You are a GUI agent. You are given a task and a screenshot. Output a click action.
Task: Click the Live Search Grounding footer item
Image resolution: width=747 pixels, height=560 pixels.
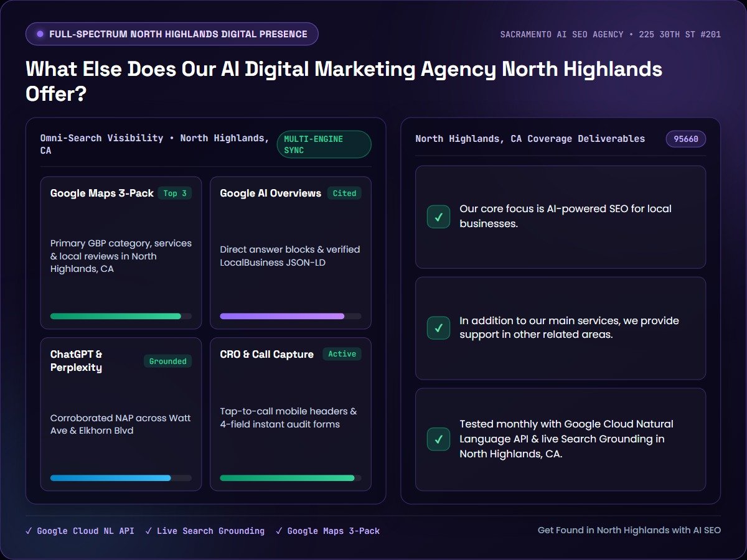(x=205, y=531)
